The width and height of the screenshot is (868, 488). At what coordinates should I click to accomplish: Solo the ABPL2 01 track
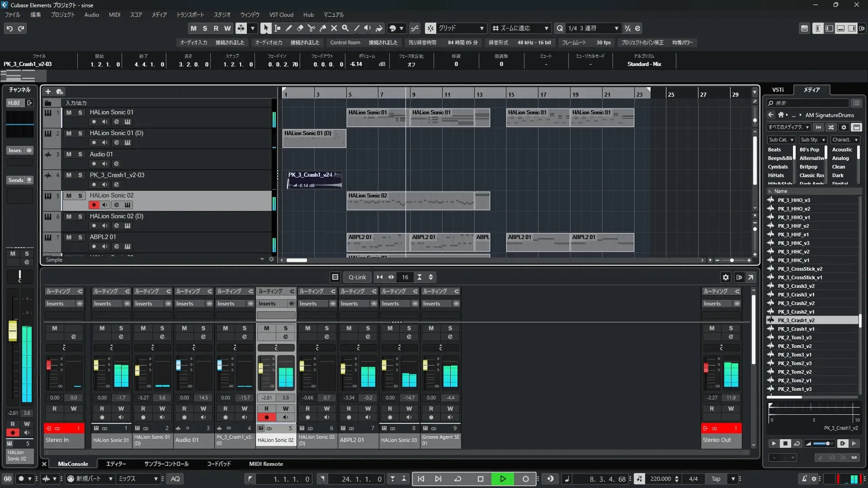click(80, 237)
